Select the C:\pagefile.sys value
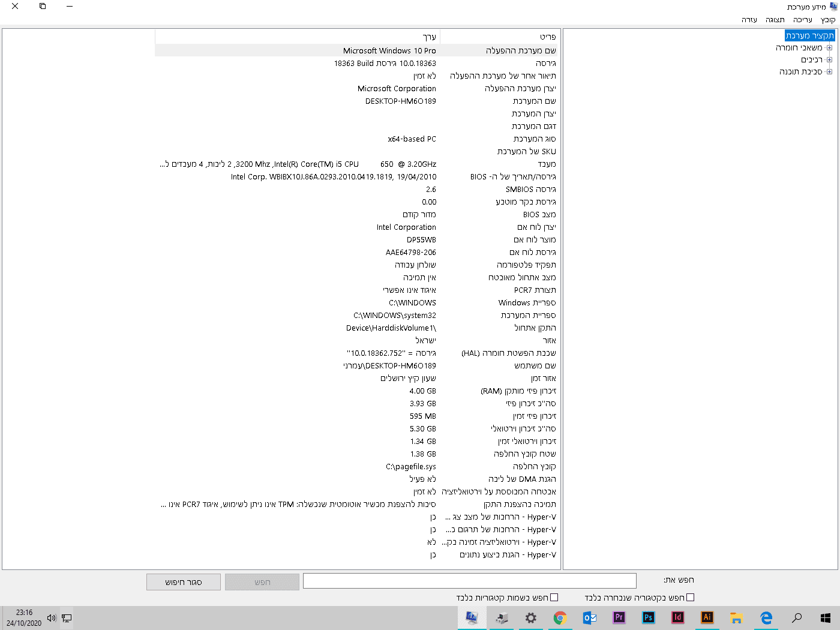840x630 pixels. point(411,466)
